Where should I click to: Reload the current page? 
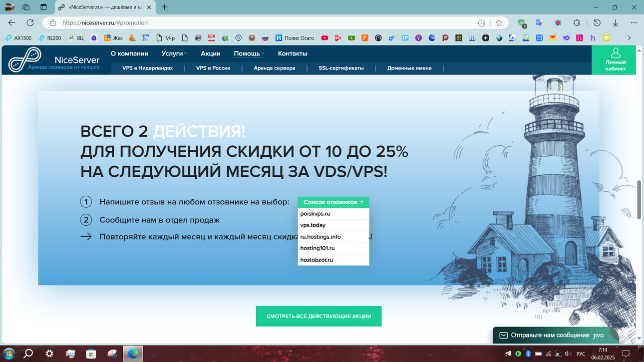(30, 23)
